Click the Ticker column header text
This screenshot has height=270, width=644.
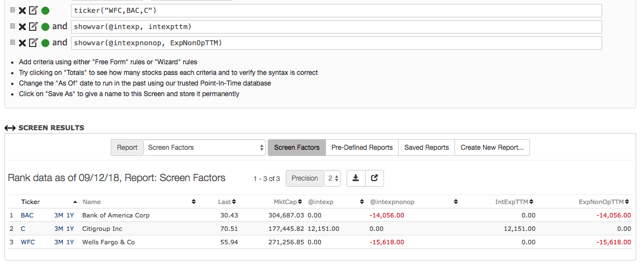tap(30, 202)
